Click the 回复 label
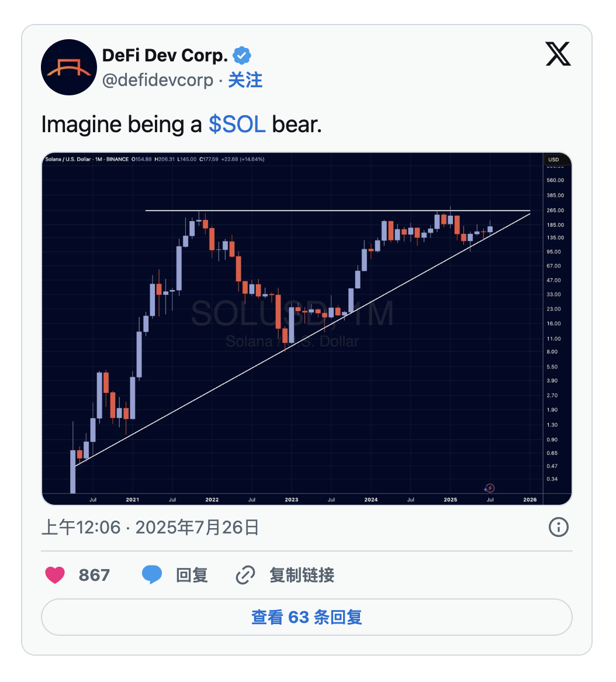Screen dimensions: 616x682 192,575
